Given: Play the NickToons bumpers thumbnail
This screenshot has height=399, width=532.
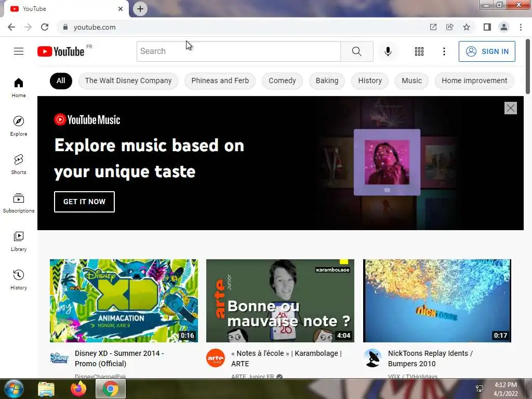Looking at the screenshot, I should pyautogui.click(x=437, y=301).
